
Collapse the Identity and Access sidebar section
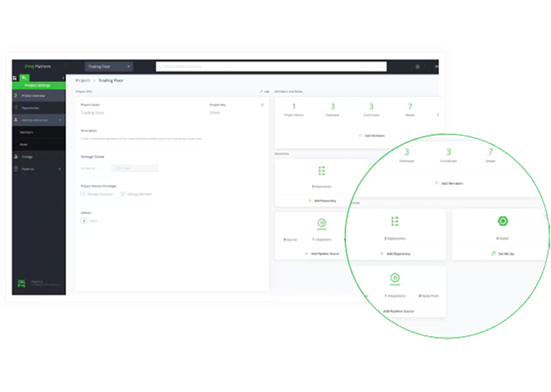(60, 120)
